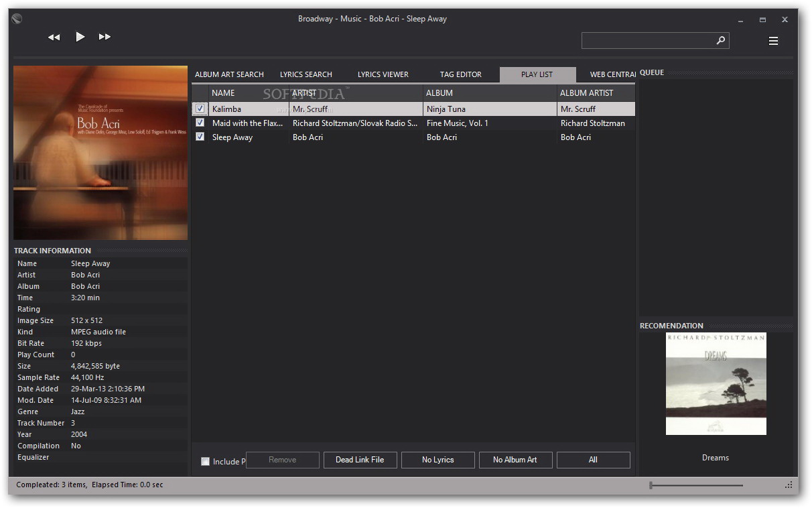Viewport: 812px width, 508px height.
Task: Select the Tag Editor tab
Action: 460,74
